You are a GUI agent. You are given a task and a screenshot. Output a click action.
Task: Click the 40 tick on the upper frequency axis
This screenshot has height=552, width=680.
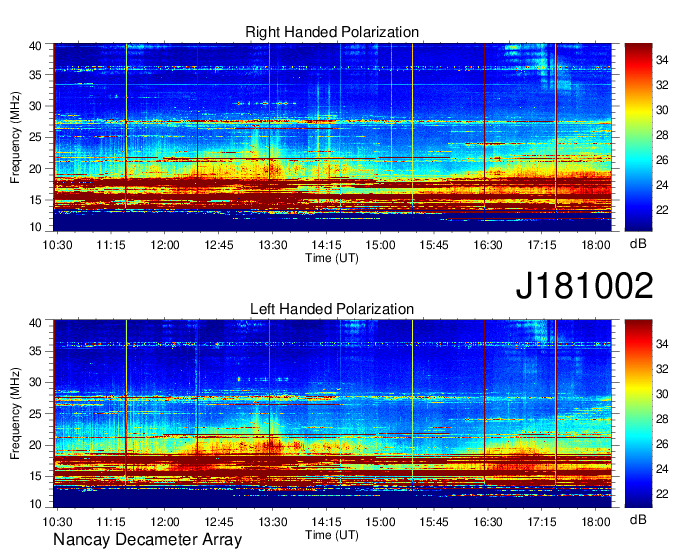[x=35, y=46]
